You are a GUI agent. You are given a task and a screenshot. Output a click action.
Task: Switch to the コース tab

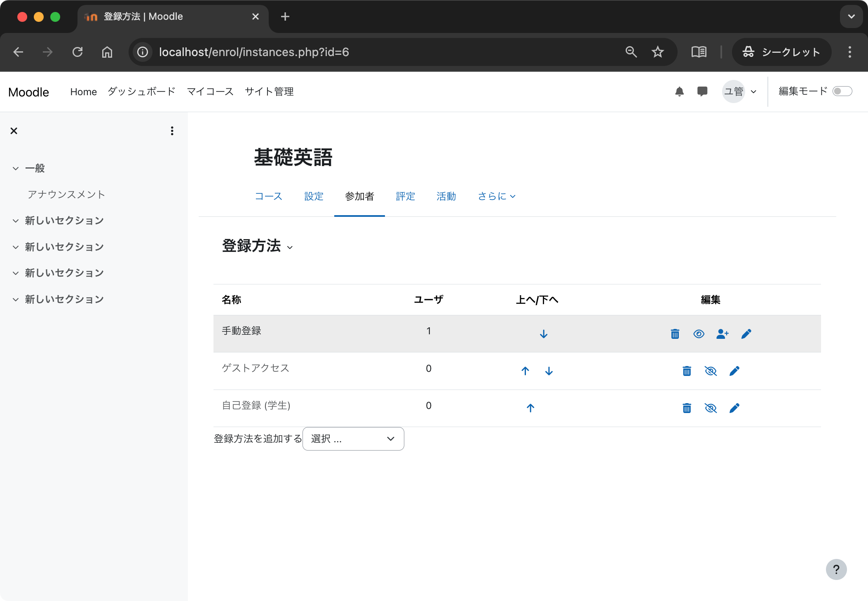point(268,197)
